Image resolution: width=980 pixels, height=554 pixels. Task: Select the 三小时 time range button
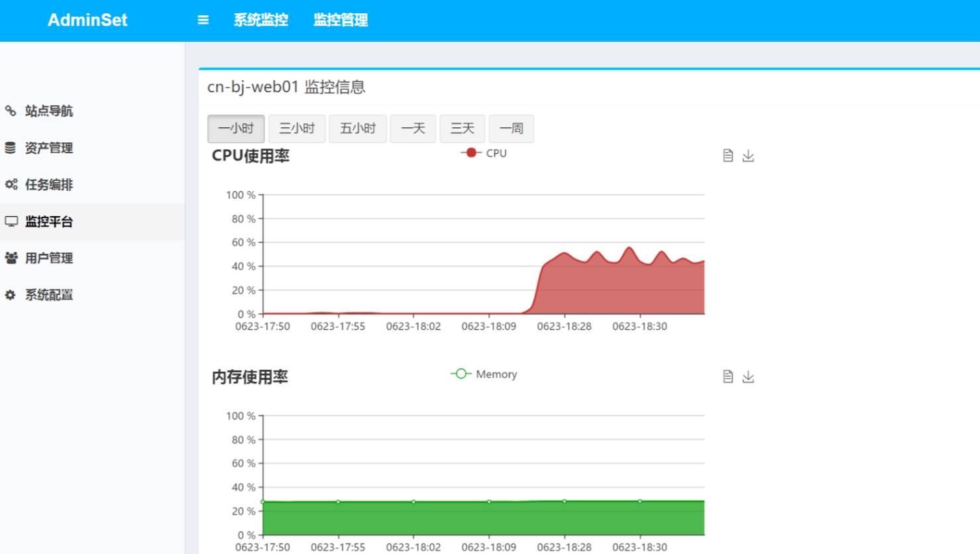tap(297, 129)
